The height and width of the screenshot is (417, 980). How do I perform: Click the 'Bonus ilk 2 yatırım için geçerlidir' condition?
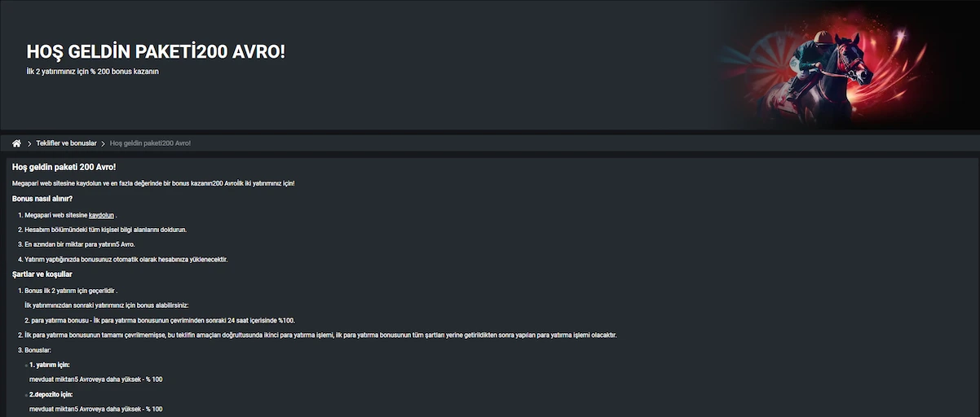(x=71, y=290)
